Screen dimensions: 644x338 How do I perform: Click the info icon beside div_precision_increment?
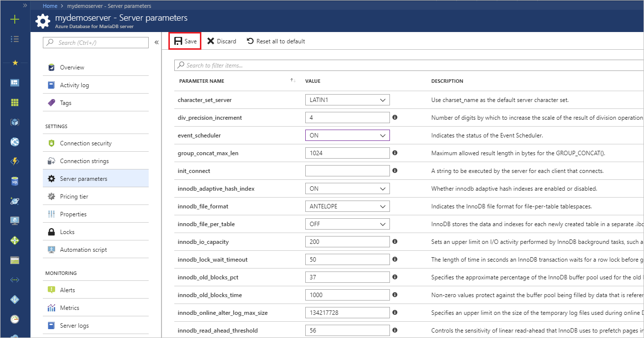click(x=395, y=118)
